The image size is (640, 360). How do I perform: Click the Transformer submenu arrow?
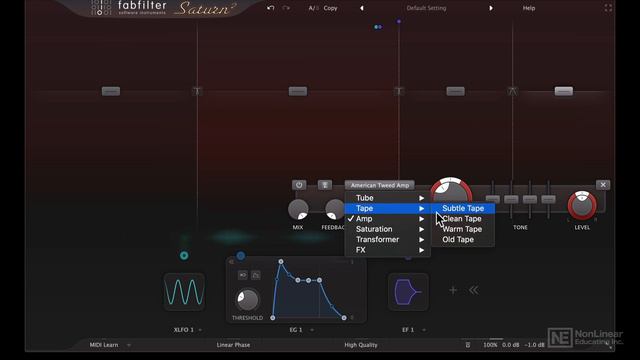click(421, 240)
